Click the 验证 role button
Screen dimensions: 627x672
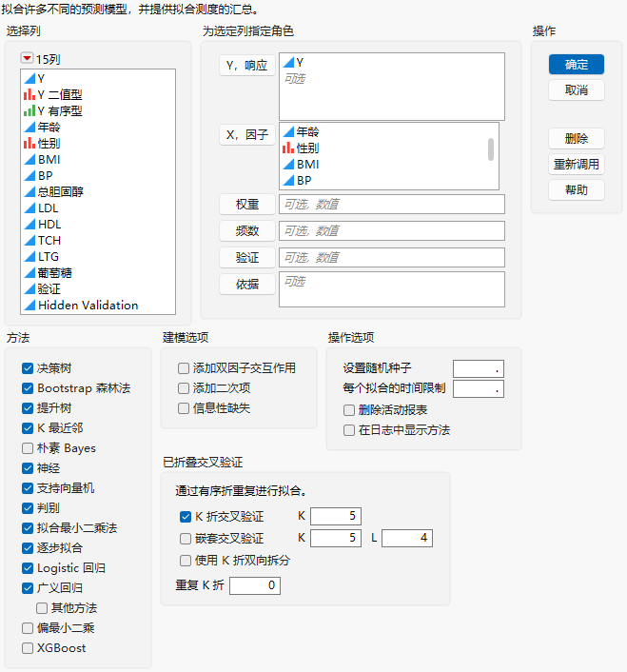coord(247,258)
